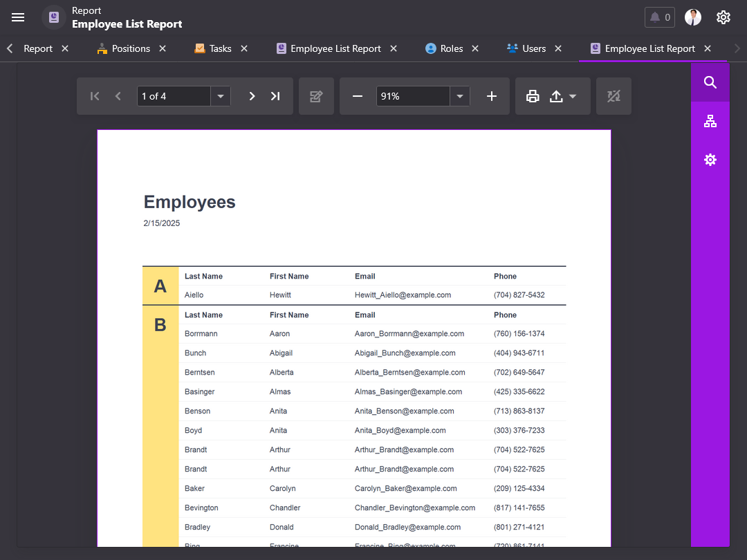
Task: Expand the zoom level dropdown
Action: pyautogui.click(x=460, y=96)
